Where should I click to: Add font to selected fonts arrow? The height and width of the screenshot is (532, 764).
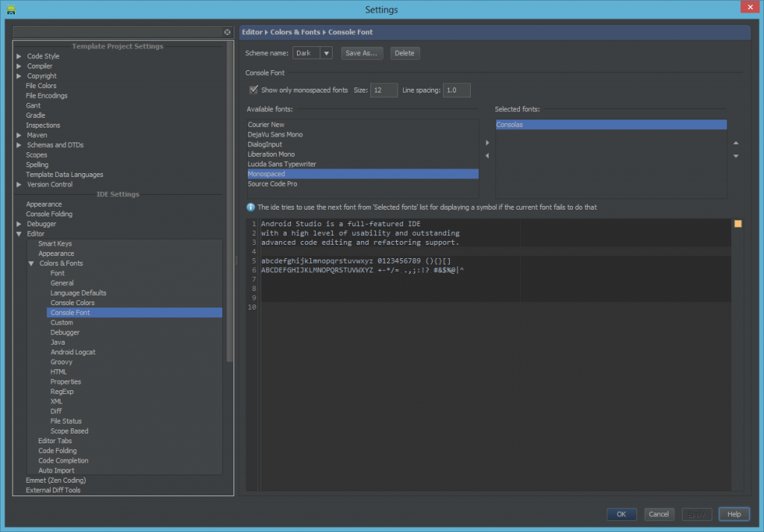click(487, 143)
